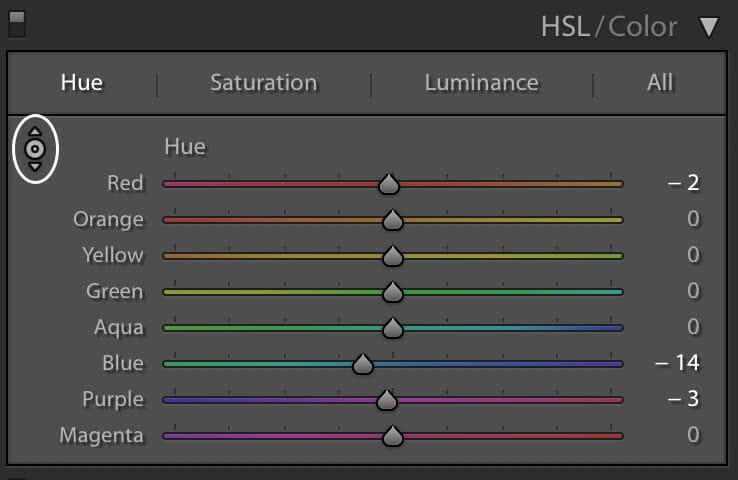Click the Yellow hue slider handle
738x480 pixels.
click(393, 256)
